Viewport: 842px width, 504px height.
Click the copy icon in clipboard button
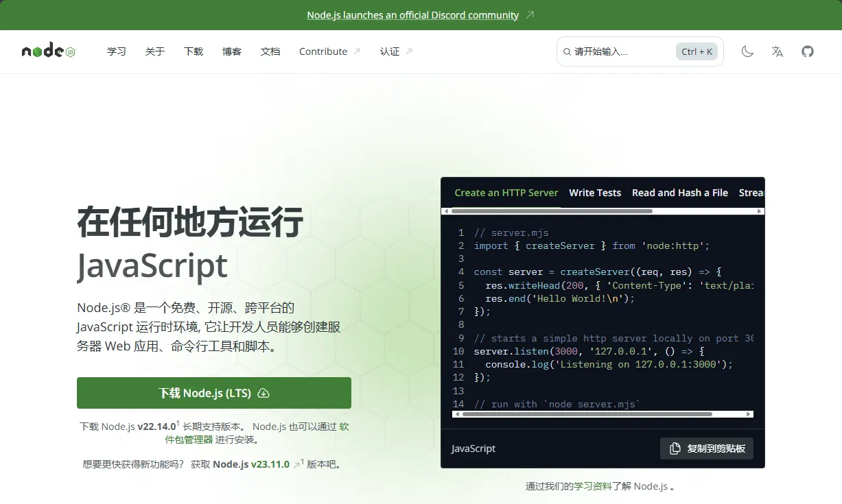675,448
